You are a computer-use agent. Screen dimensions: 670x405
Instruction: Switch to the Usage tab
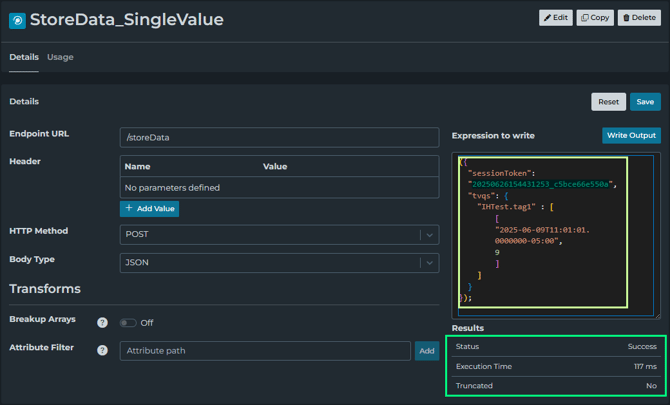click(60, 57)
